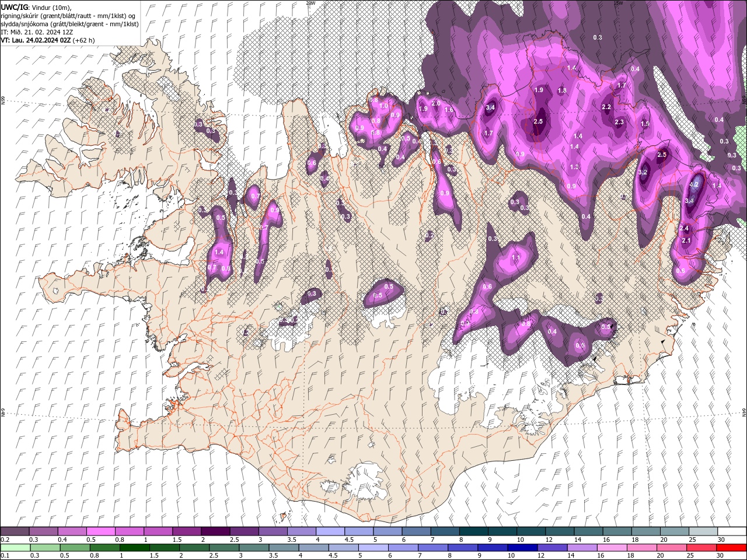The width and height of the screenshot is (747, 560).
Task: Click the 64N latitude label on the right edge
Action: click(x=744, y=412)
